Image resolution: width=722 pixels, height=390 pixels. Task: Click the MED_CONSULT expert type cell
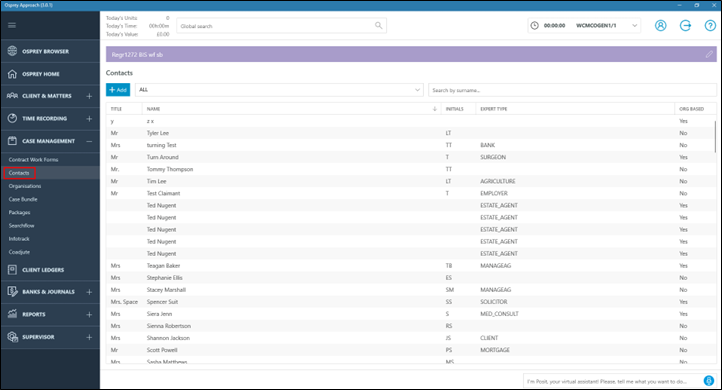(499, 314)
